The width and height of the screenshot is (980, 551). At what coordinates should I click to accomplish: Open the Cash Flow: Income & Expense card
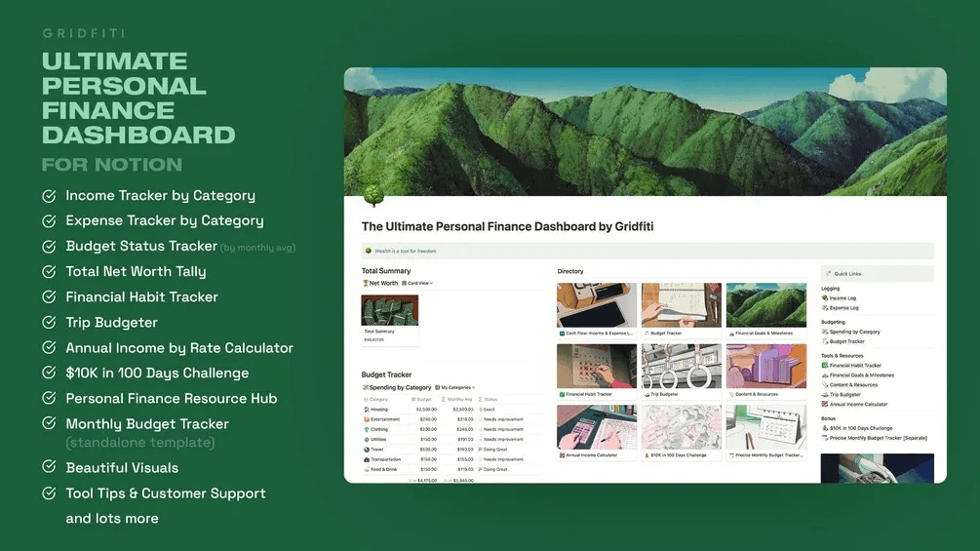(x=596, y=310)
